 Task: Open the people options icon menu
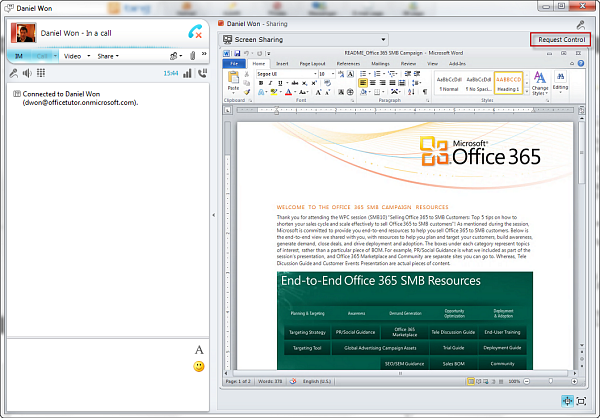click(176, 56)
